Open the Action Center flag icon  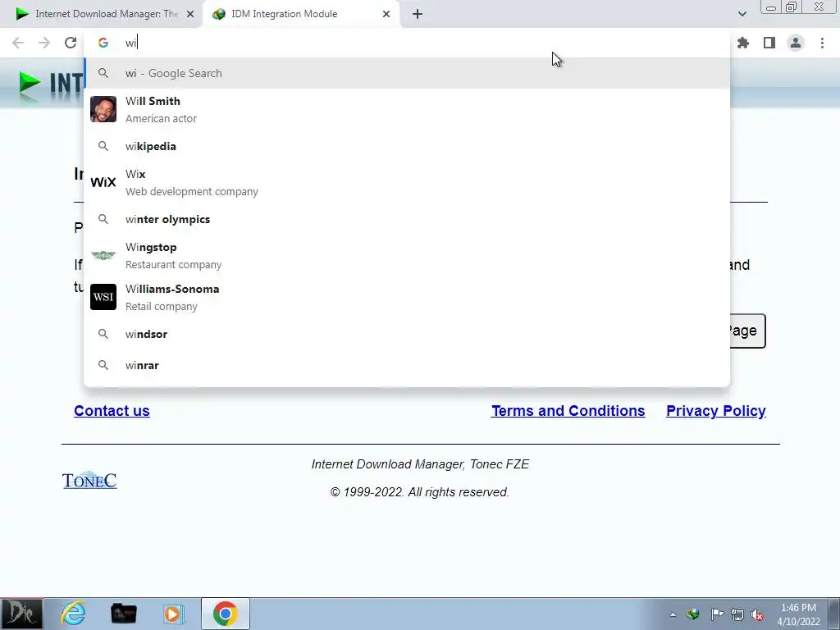717,614
